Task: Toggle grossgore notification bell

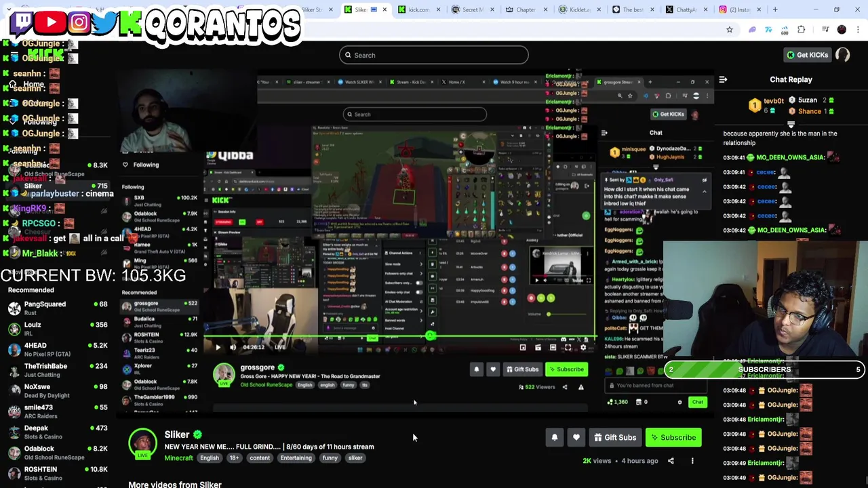Action: (x=477, y=369)
